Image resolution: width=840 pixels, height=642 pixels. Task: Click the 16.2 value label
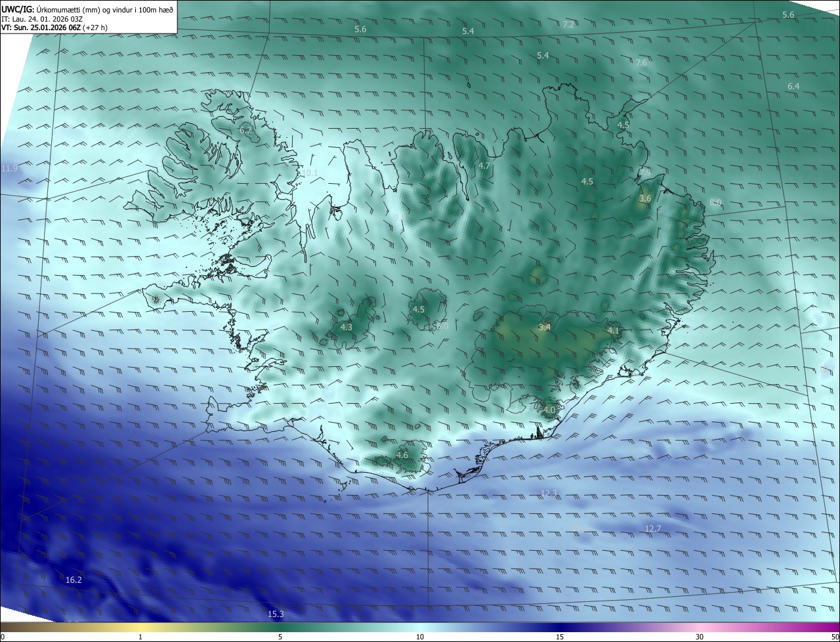coord(73,580)
